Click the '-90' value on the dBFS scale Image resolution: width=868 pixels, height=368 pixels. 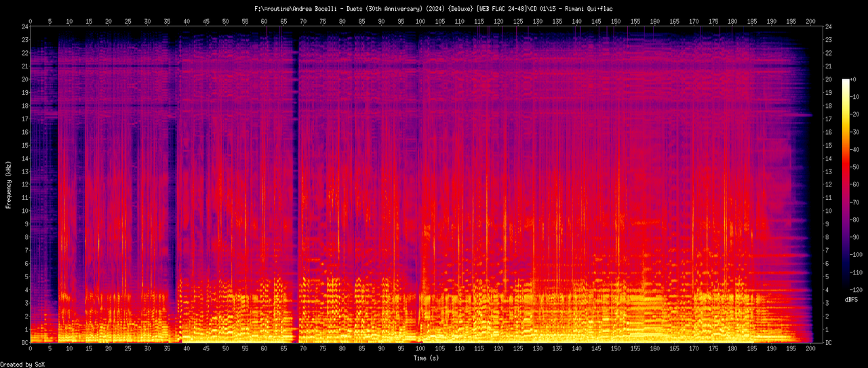[x=854, y=237]
